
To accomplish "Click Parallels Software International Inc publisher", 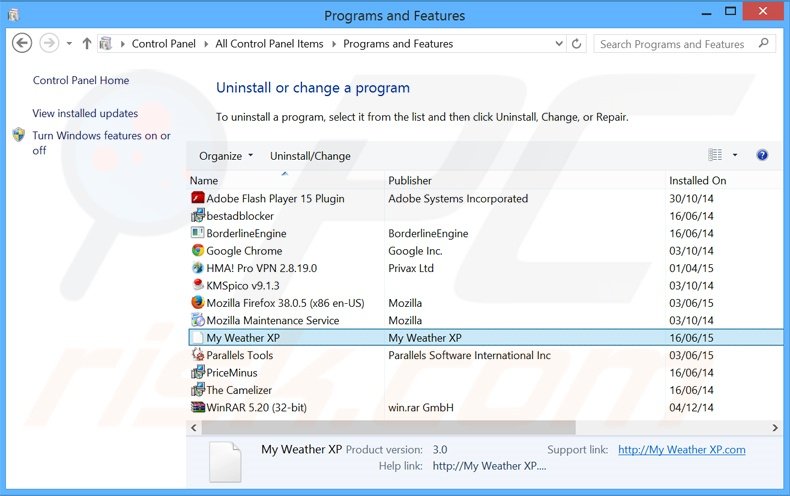I will point(469,355).
